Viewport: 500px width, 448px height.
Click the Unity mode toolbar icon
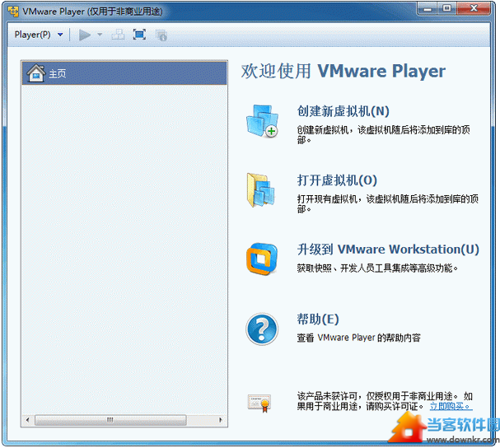[161, 35]
